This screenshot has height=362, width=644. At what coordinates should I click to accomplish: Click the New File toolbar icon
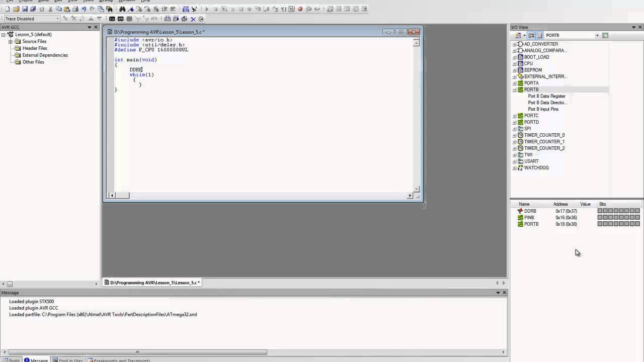8,9
